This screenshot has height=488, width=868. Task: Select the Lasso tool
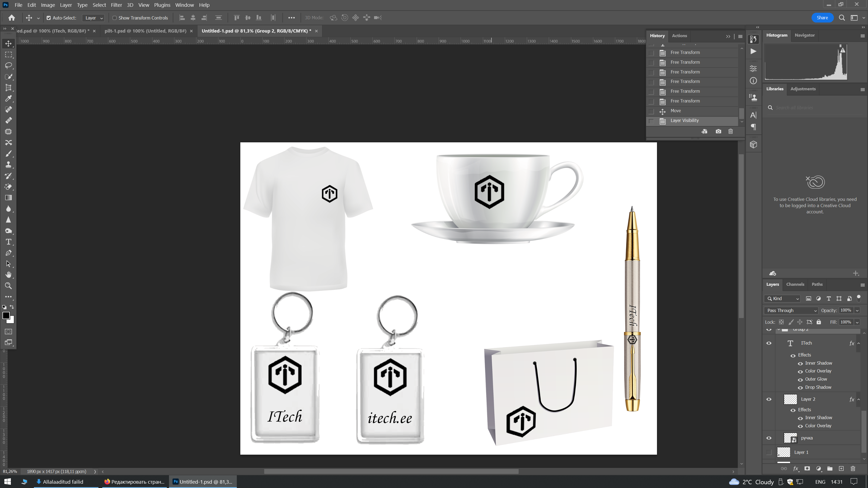click(8, 65)
